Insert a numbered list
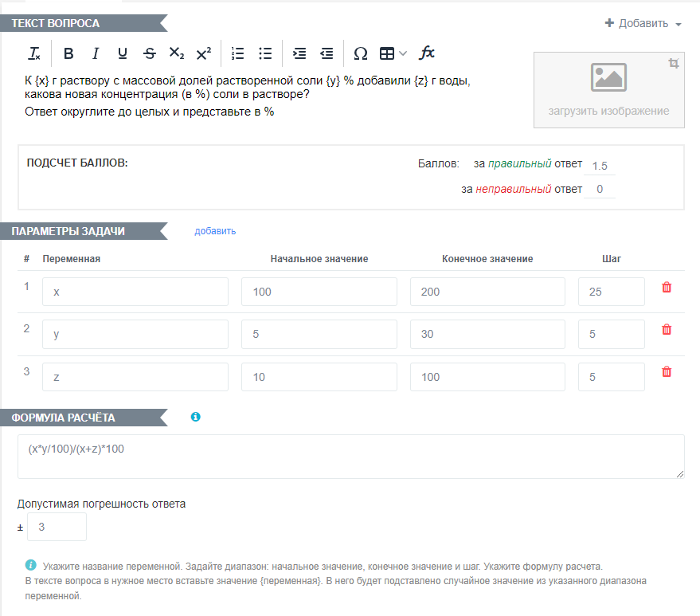700x616 pixels. [x=237, y=53]
